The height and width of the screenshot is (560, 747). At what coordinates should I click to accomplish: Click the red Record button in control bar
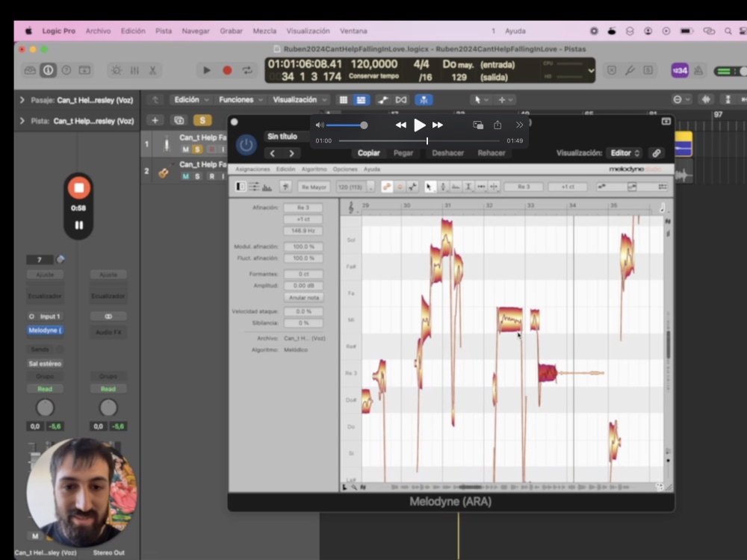click(227, 70)
